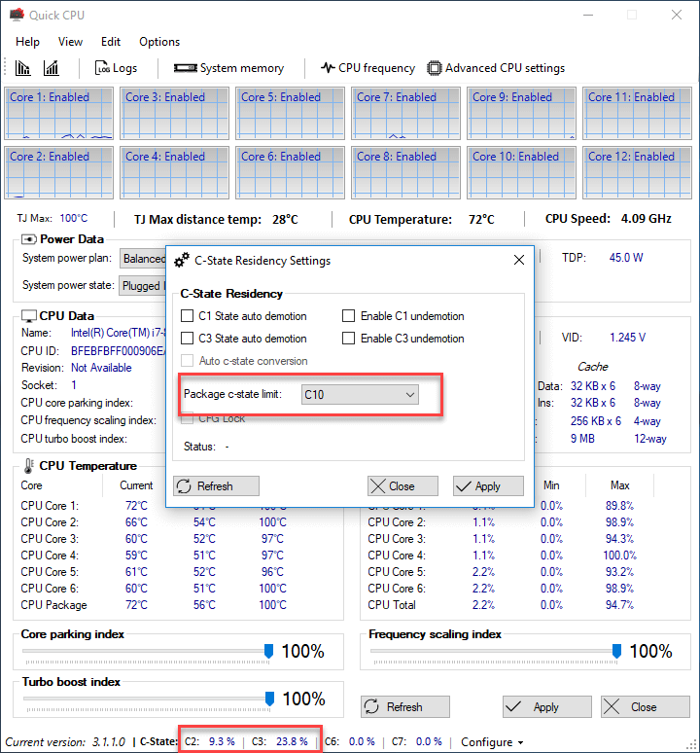Enable C1 State auto demotion
The width and height of the screenshot is (700, 753).
(x=188, y=316)
